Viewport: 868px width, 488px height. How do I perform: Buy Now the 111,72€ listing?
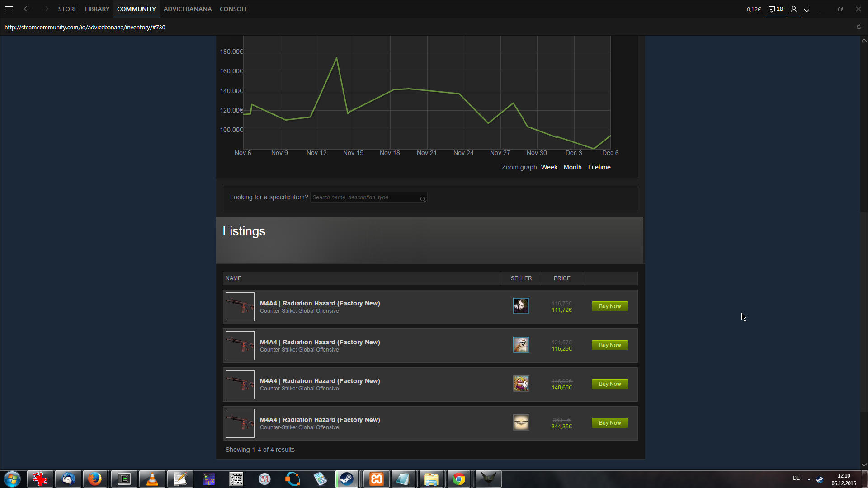point(609,306)
